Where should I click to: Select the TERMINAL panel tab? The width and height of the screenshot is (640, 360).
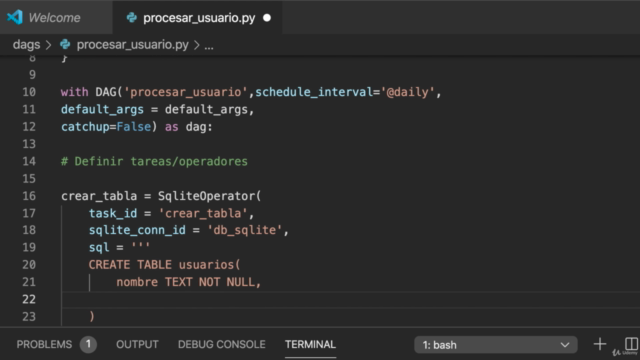pos(311,344)
